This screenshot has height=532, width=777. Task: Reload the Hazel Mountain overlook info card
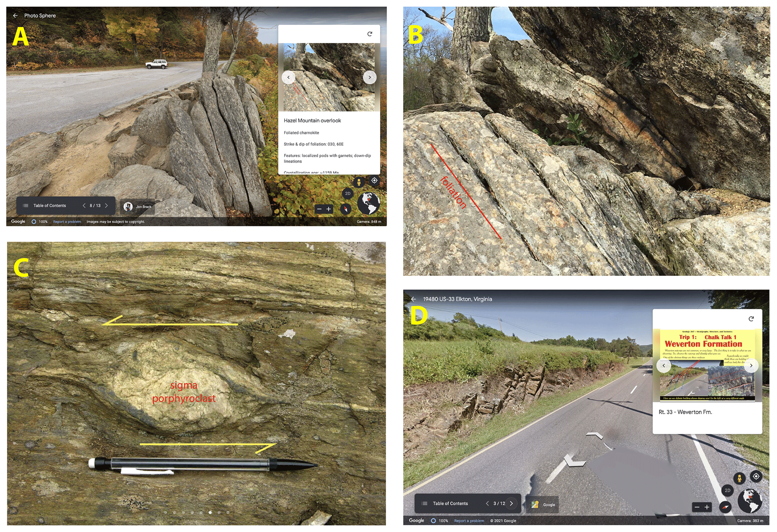click(370, 34)
